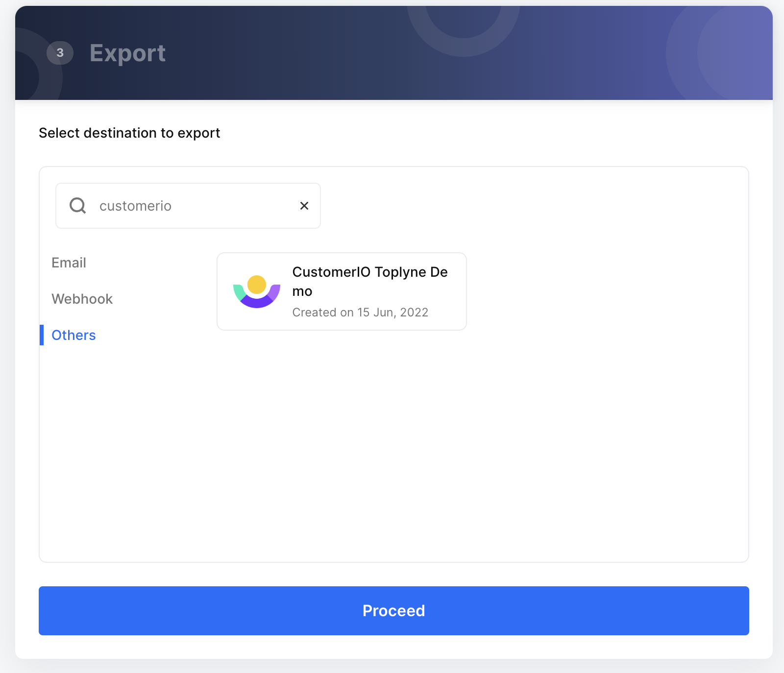This screenshot has width=784, height=673.
Task: Click the Proceed button
Action: click(394, 611)
